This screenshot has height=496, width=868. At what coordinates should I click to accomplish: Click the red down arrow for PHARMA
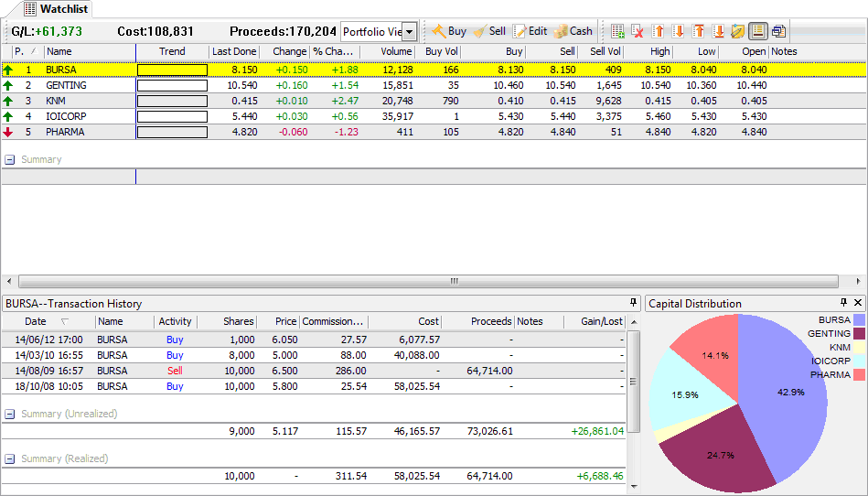(7, 132)
